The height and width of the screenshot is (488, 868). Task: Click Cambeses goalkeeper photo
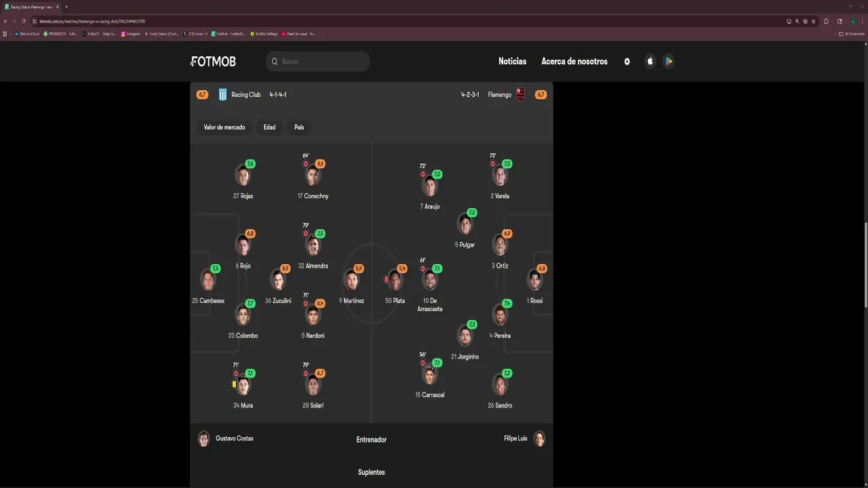(x=208, y=281)
